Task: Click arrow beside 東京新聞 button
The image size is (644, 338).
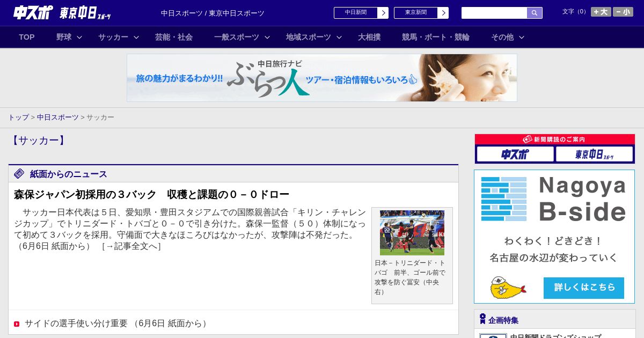Action: (443, 13)
